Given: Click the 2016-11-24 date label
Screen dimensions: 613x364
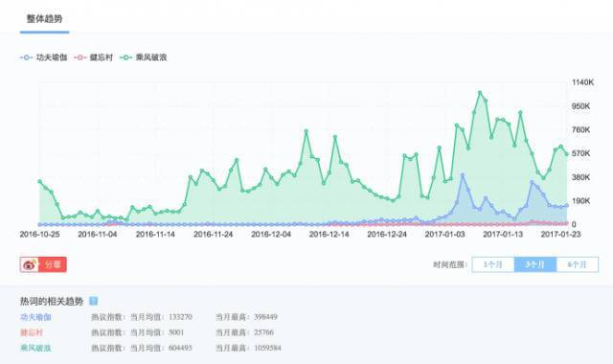Looking at the screenshot, I should click(x=213, y=234).
